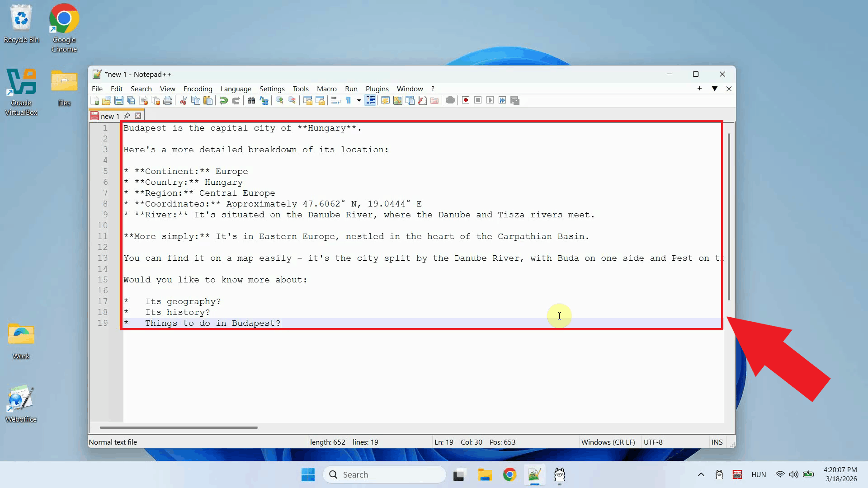Click the horizontal scrollbar thumb
This screenshot has height=488, width=868.
[179, 427]
